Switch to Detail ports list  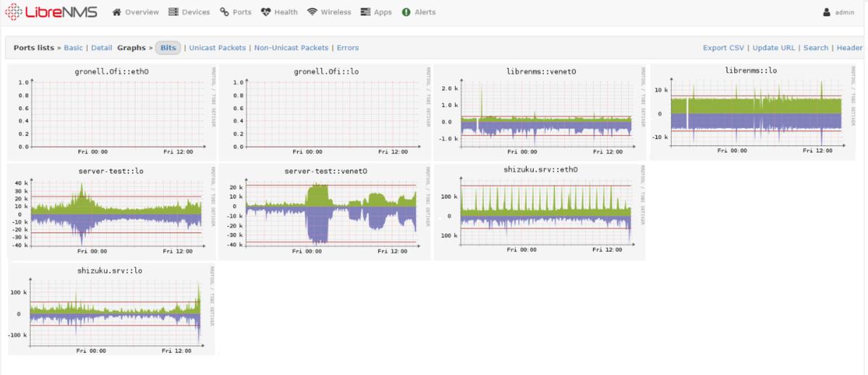(x=101, y=48)
